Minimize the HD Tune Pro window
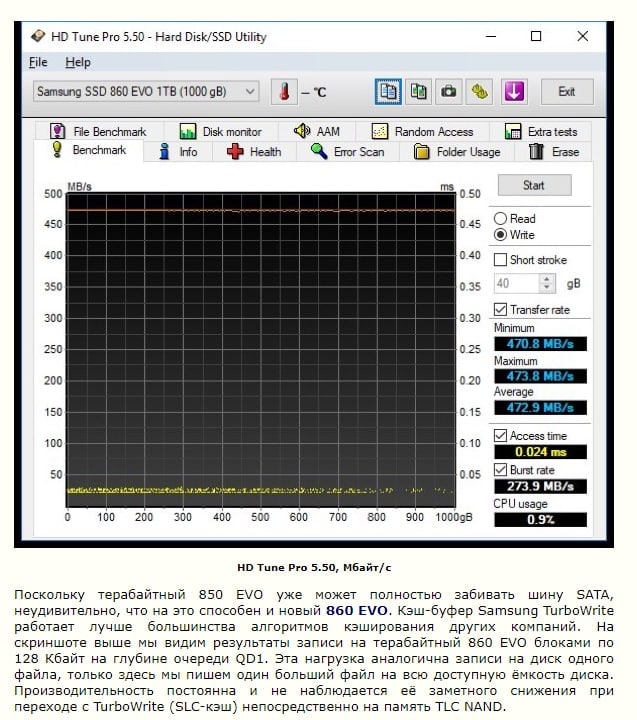Viewport: 637px width, 720px height. tap(491, 36)
